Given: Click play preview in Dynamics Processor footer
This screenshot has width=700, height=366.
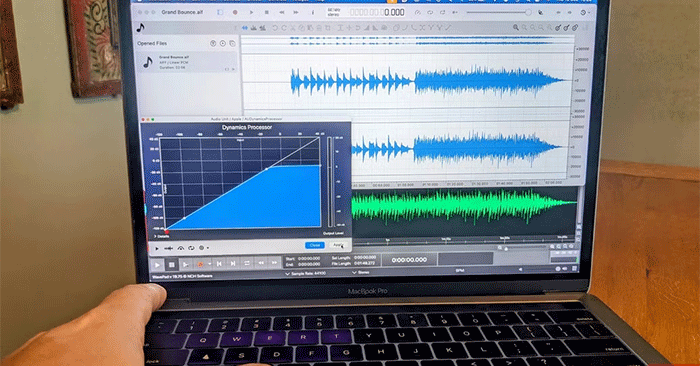Looking at the screenshot, I should point(157,248).
